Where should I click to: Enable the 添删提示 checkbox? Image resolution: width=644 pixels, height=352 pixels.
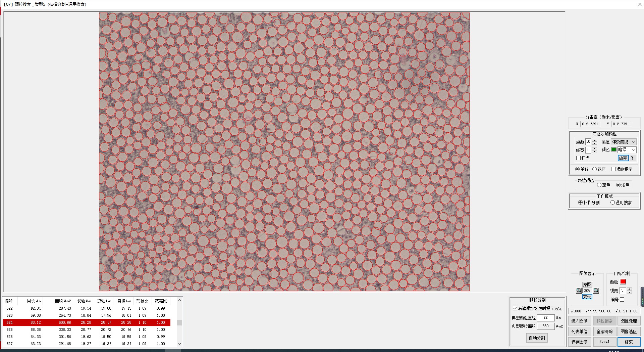[613, 169]
